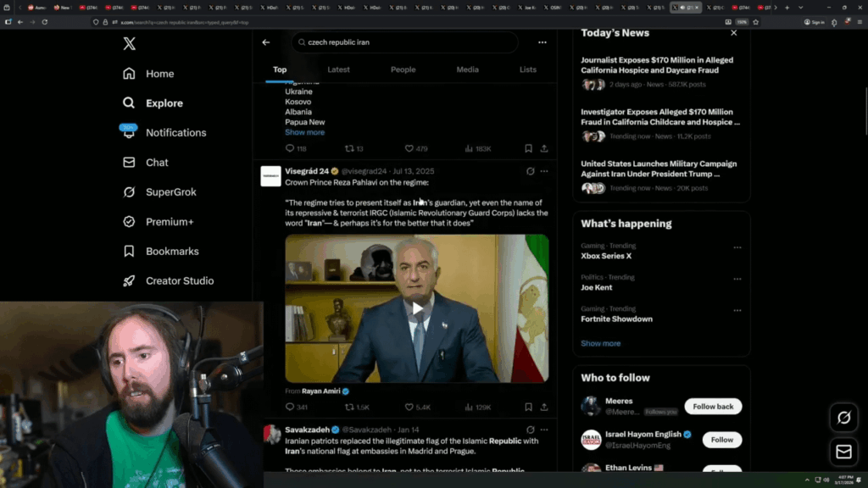Follow Israel Hayom English

(721, 440)
